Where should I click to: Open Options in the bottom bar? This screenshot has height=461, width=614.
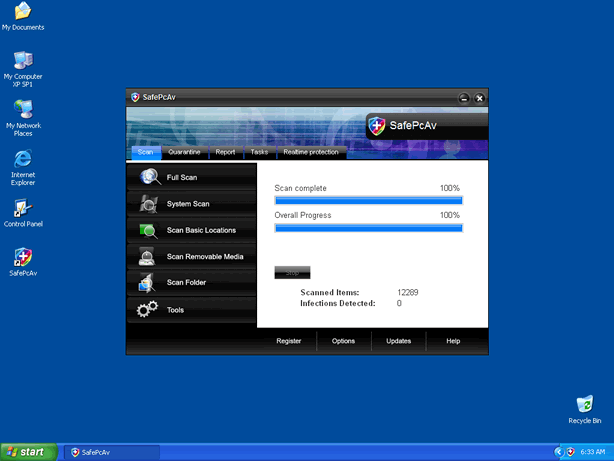(x=343, y=341)
